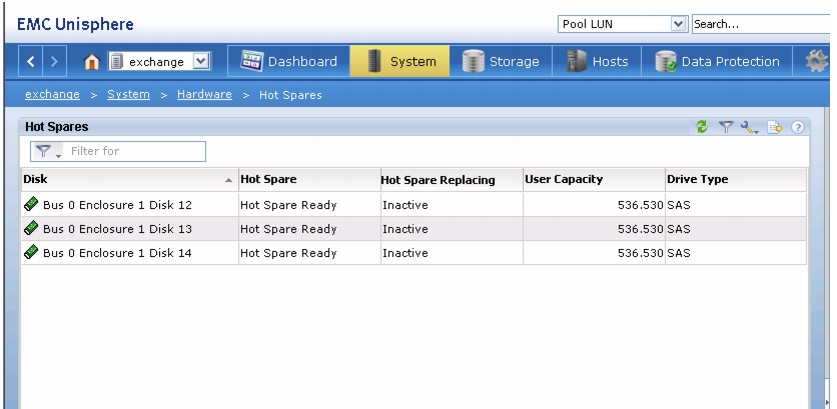Screen dimensions: 837x409
Task: Follow the exchange breadcrumb link
Action: (52, 95)
